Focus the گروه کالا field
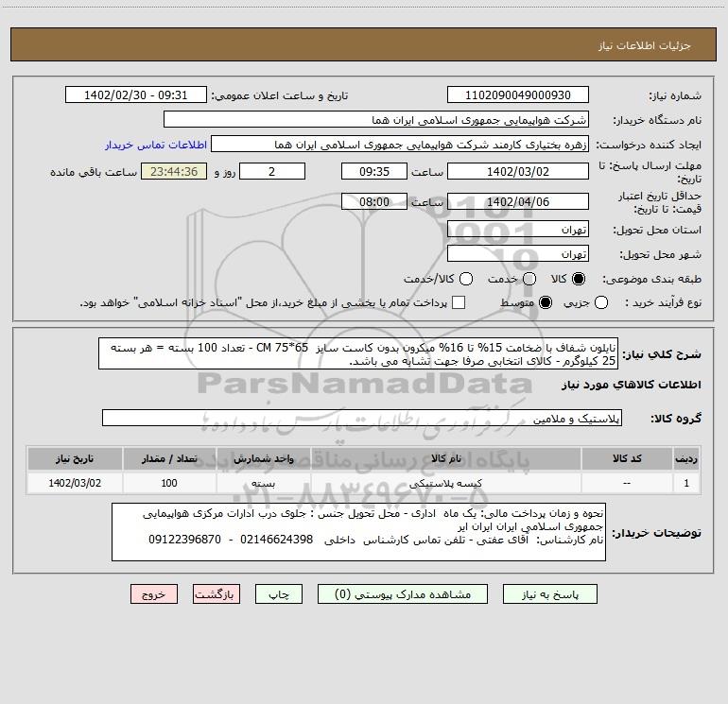The image size is (728, 704). click(364, 418)
